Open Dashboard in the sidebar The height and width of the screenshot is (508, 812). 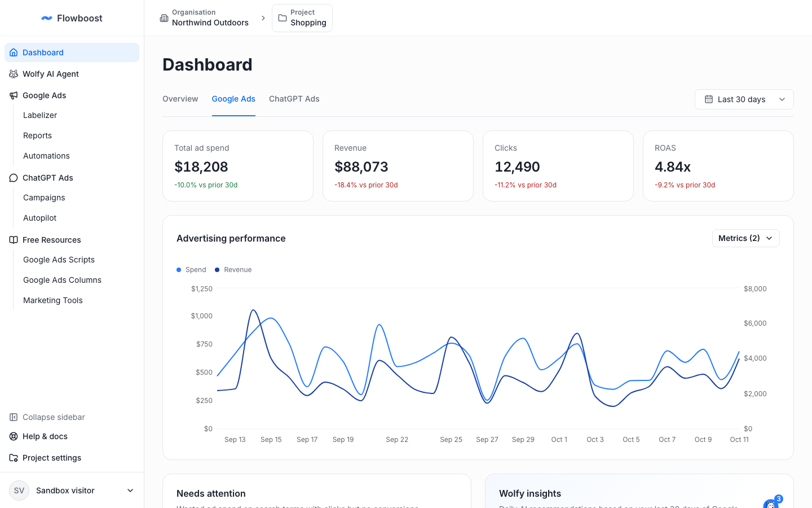click(x=72, y=52)
